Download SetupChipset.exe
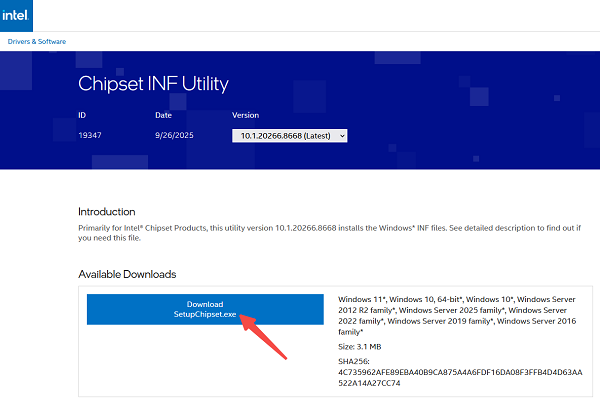The height and width of the screenshot is (406, 600). pos(205,309)
